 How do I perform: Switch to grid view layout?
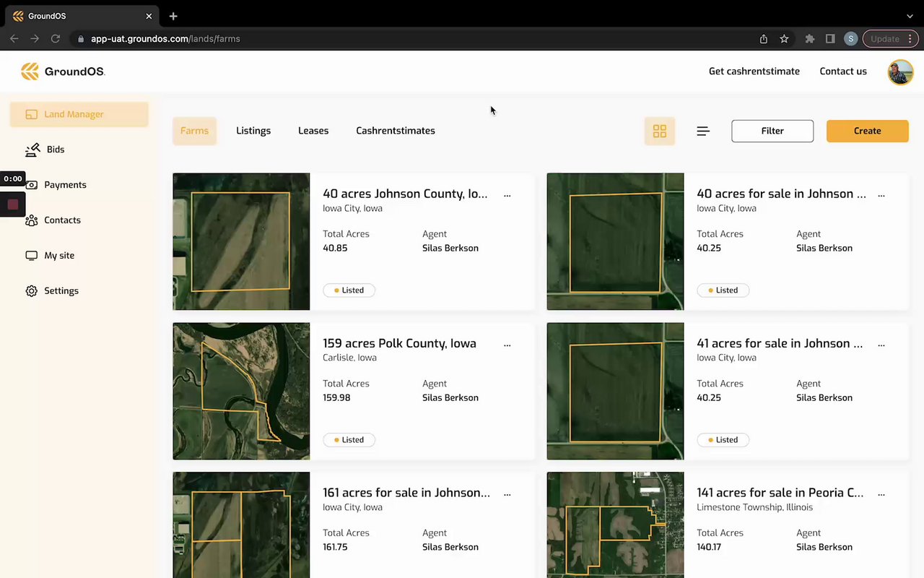(x=660, y=131)
